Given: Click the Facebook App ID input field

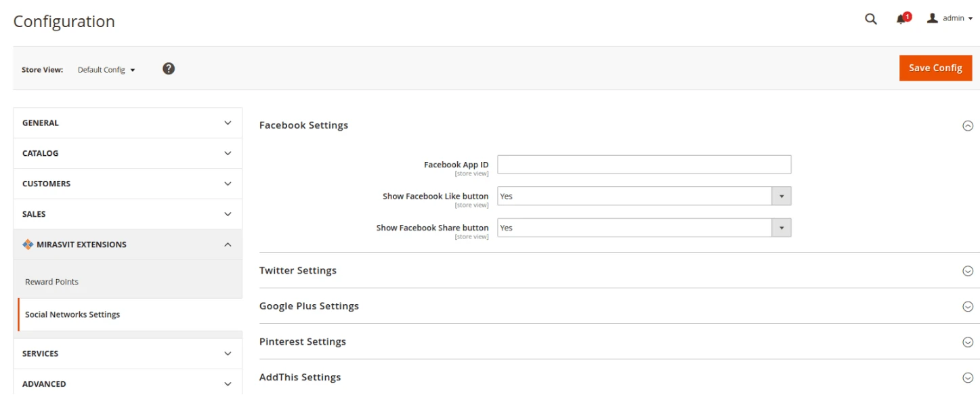Looking at the screenshot, I should (643, 165).
